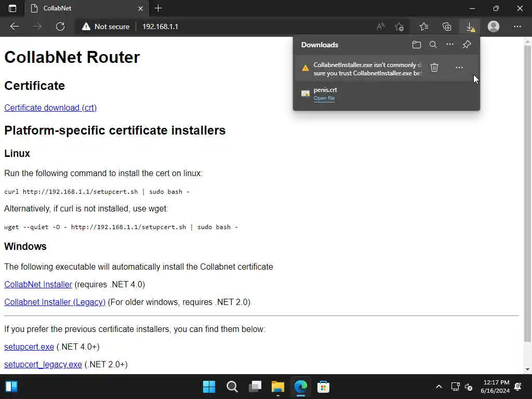Search within the Downloads panel
The height and width of the screenshot is (399, 532).
[x=433, y=45]
